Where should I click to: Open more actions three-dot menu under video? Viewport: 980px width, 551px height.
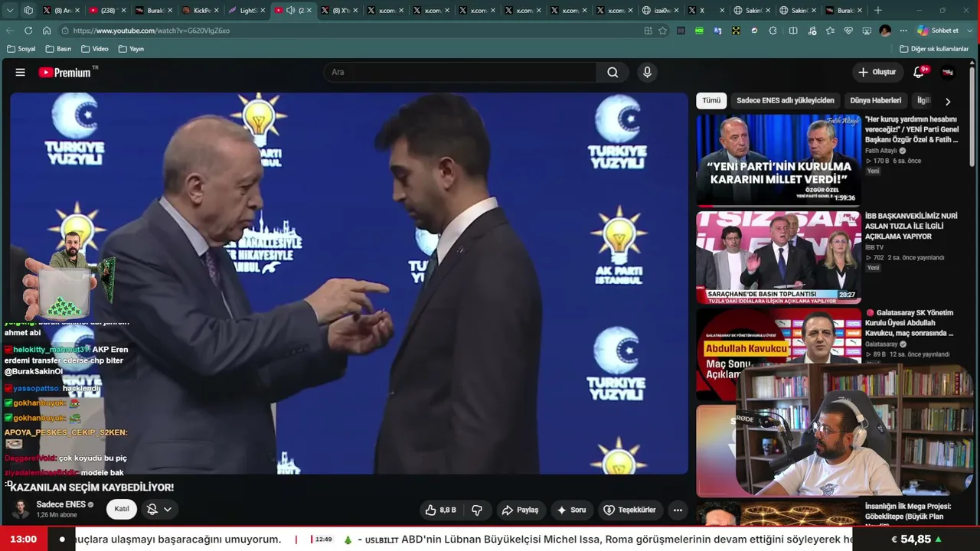(678, 510)
